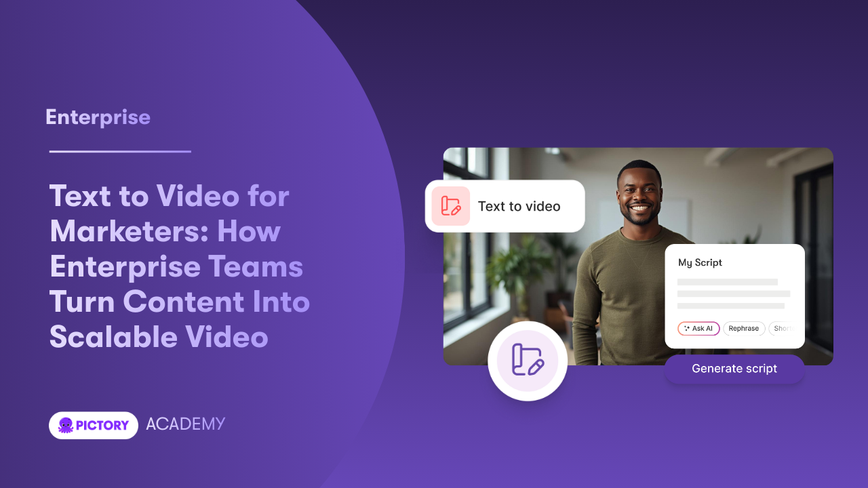Click the red script icon beside Text to video
The image size is (868, 488).
tap(450, 206)
